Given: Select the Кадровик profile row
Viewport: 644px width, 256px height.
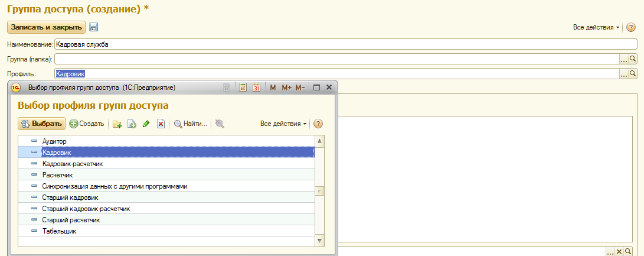Looking at the screenshot, I should point(166,153).
